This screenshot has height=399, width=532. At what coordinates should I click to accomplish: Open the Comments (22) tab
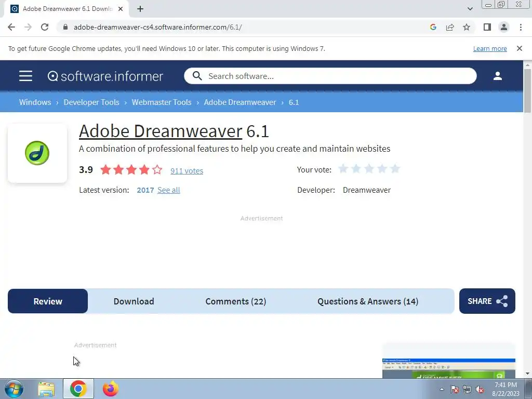[x=235, y=301]
